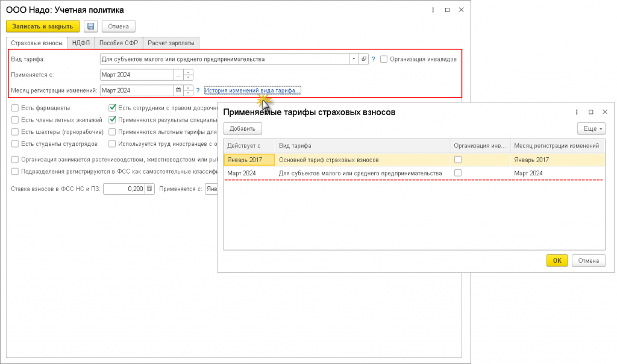Uncheck Есть сотрудники с правом досрочной пенсии

coord(112,108)
